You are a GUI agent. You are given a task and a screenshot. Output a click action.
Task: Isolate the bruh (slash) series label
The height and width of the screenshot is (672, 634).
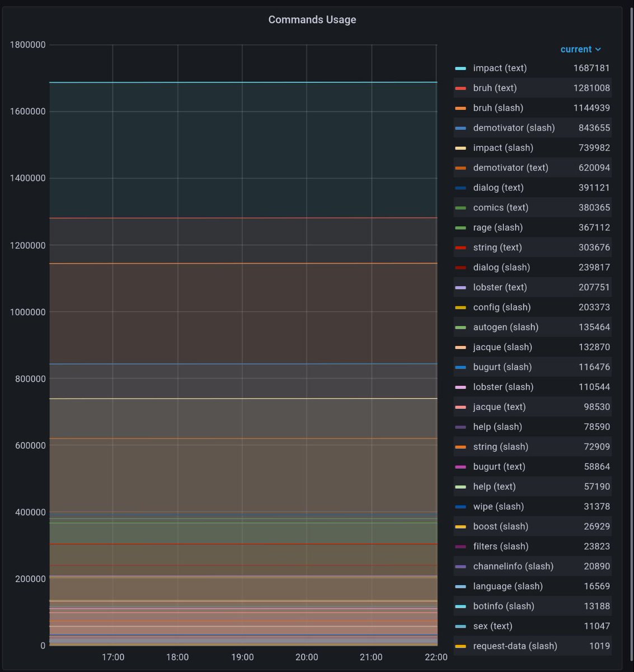(498, 108)
